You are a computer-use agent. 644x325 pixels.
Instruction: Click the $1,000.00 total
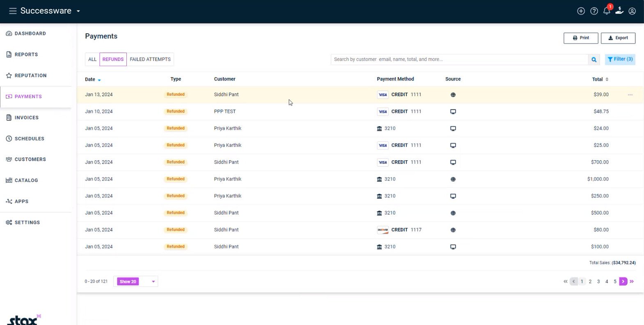coord(598,179)
